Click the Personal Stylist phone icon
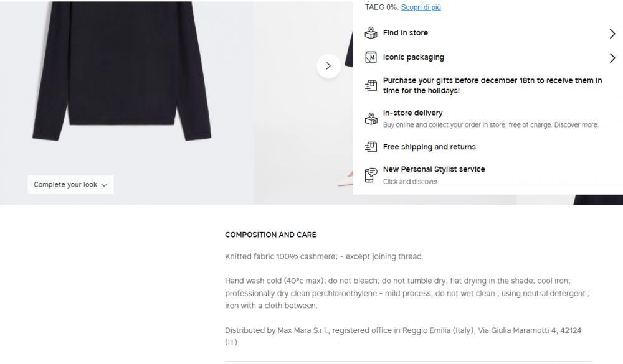The height and width of the screenshot is (364, 623). (372, 175)
